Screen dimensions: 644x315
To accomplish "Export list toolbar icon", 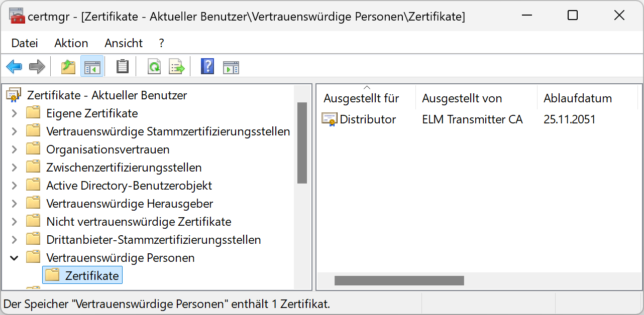I will click(x=177, y=66).
